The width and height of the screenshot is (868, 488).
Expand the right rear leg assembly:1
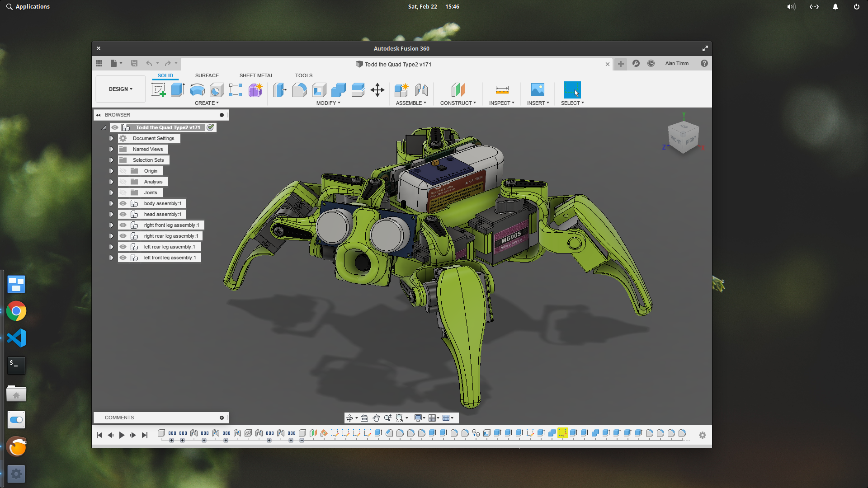pos(111,235)
